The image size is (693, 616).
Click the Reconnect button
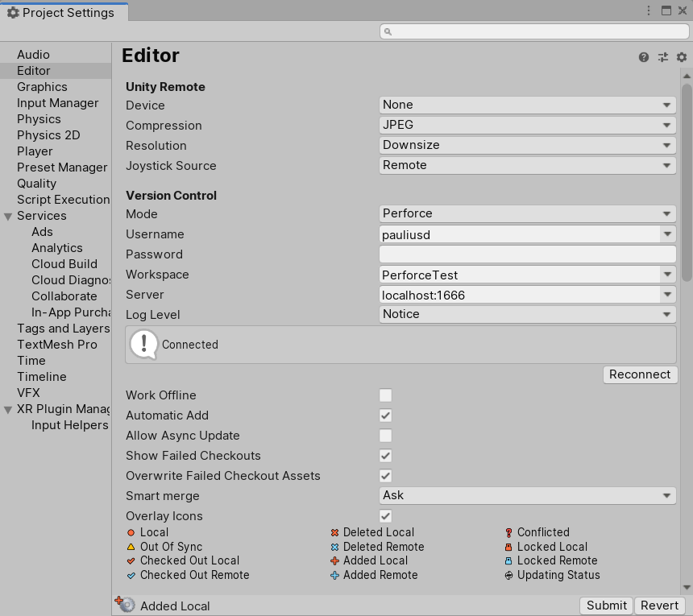click(x=640, y=374)
